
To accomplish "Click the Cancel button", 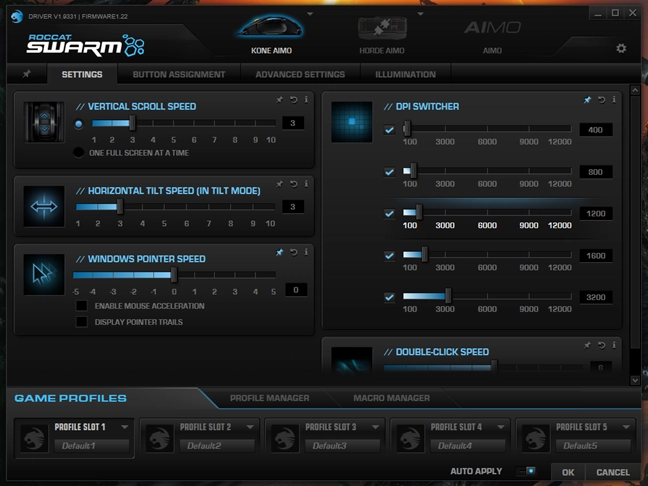I will [613, 472].
